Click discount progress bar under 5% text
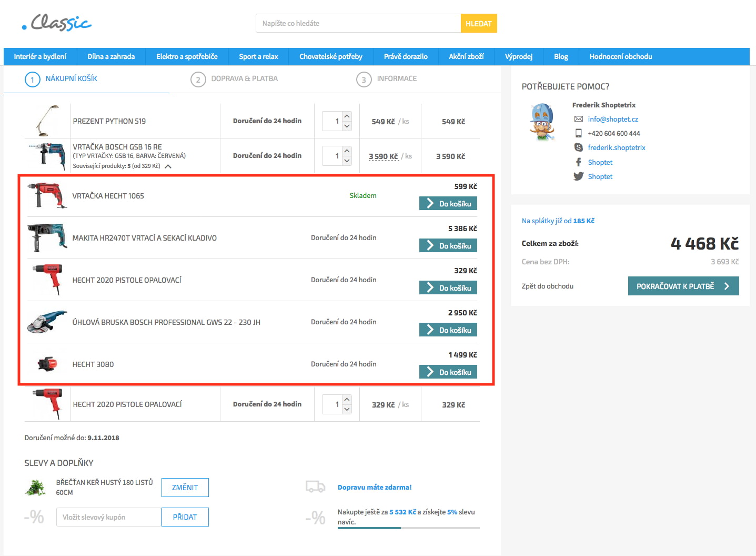This screenshot has height=556, width=756. pyautogui.click(x=409, y=528)
